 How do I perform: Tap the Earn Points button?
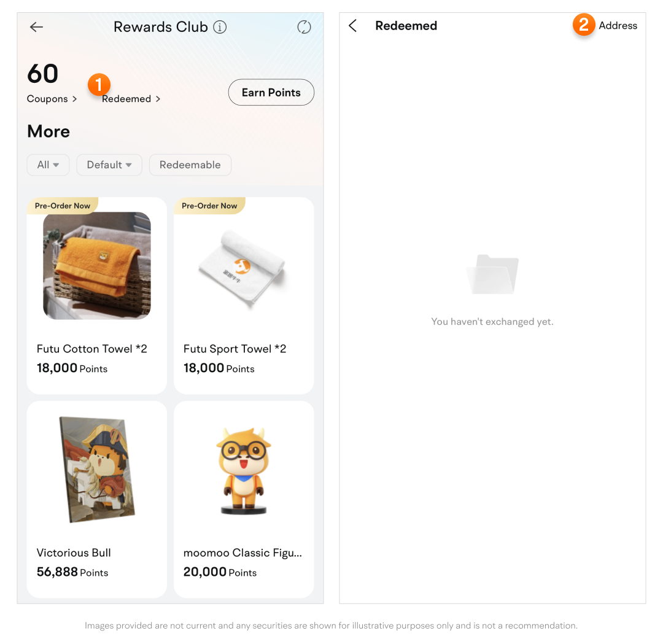click(x=271, y=92)
